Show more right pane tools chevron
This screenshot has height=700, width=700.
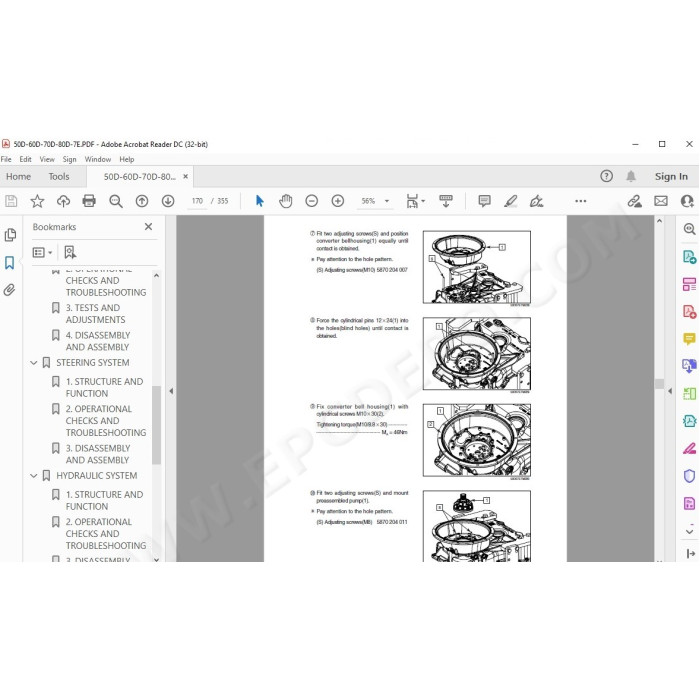point(689,532)
